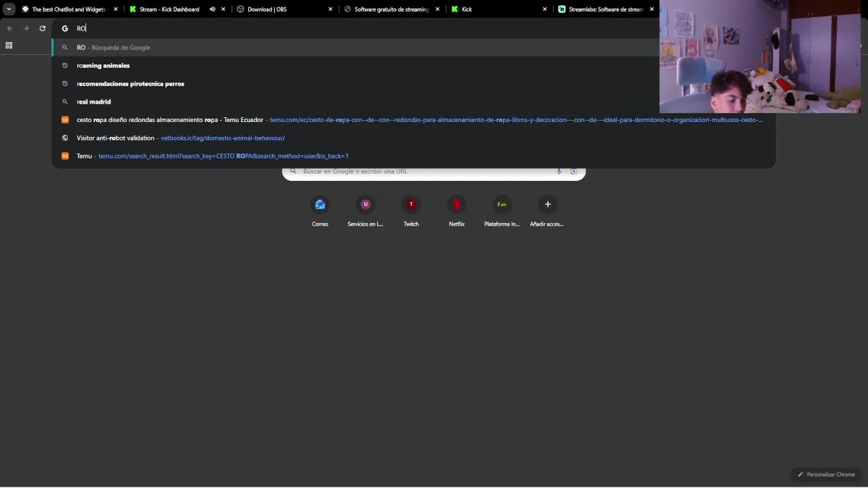This screenshot has height=488, width=868.
Task: Mute audio on Kick Dashboard tab
Action: 212,9
